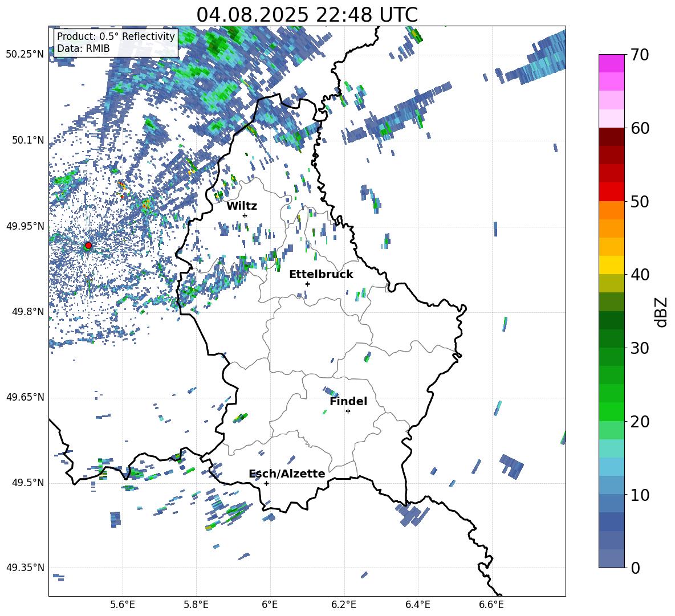Click the 6°E longitude label
The height and width of the screenshot is (616, 675).
(270, 605)
